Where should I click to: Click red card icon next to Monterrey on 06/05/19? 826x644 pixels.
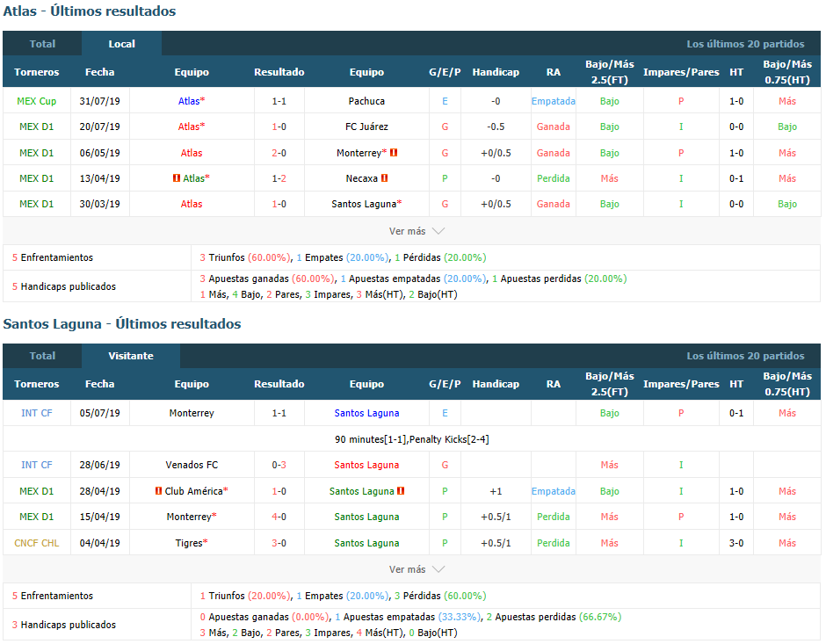[x=394, y=153]
